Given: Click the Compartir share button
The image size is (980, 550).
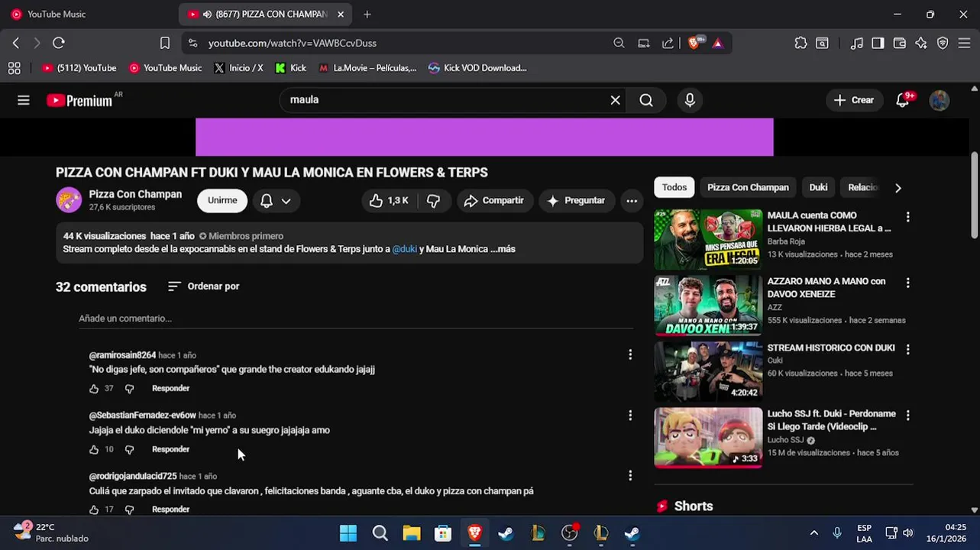Looking at the screenshot, I should tap(494, 200).
